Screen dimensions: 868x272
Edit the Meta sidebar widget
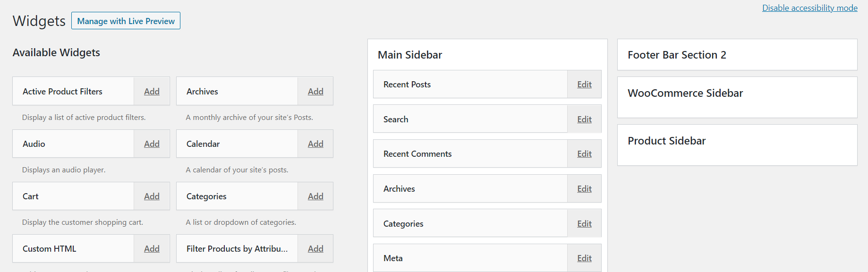point(584,258)
